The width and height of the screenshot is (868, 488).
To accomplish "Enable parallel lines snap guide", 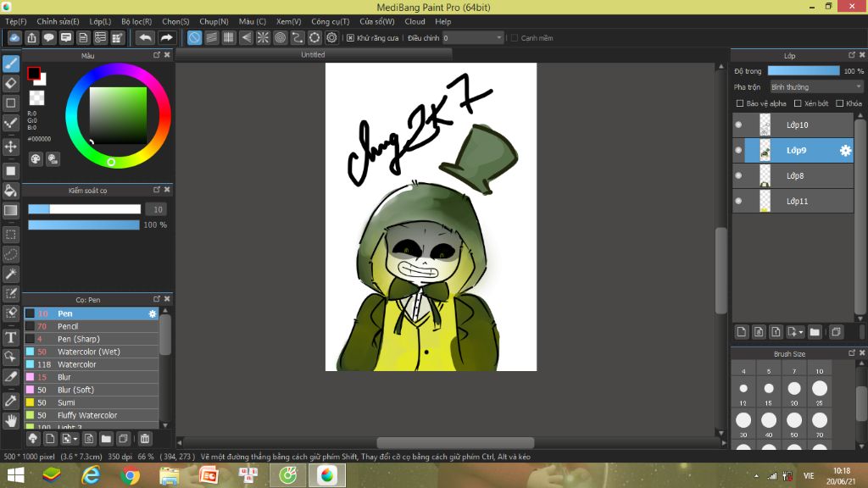I will pyautogui.click(x=211, y=37).
